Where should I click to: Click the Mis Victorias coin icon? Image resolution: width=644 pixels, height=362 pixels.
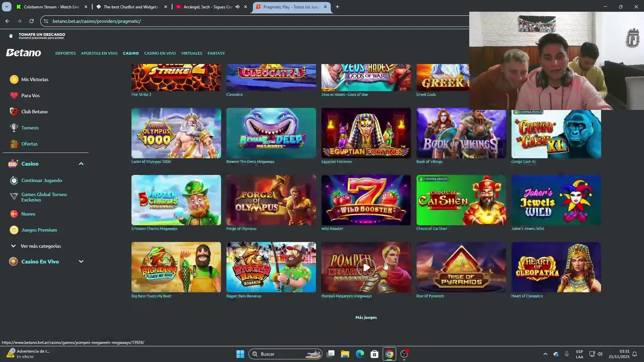coord(14,79)
